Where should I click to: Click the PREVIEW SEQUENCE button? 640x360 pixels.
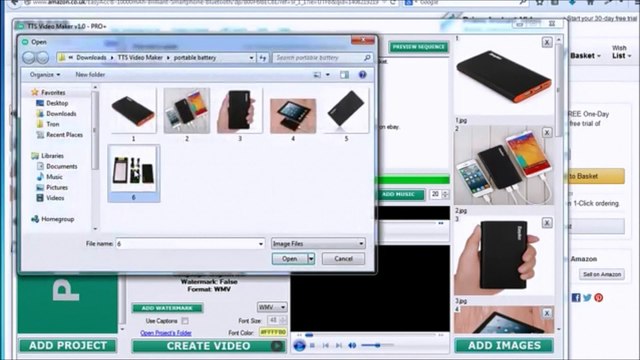418,47
